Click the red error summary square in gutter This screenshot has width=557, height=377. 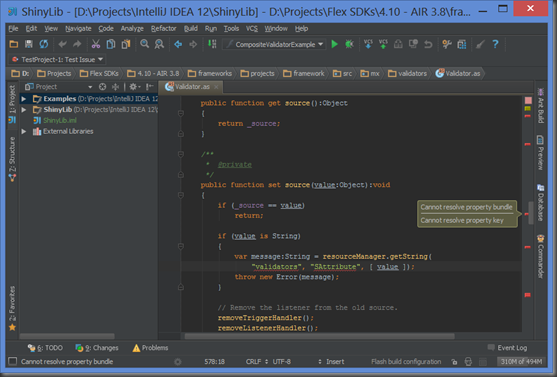(x=528, y=100)
